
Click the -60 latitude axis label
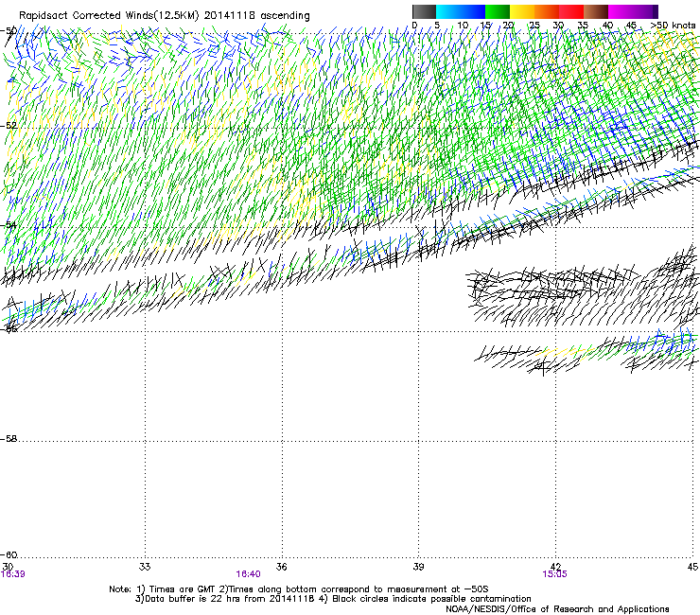click(9, 555)
